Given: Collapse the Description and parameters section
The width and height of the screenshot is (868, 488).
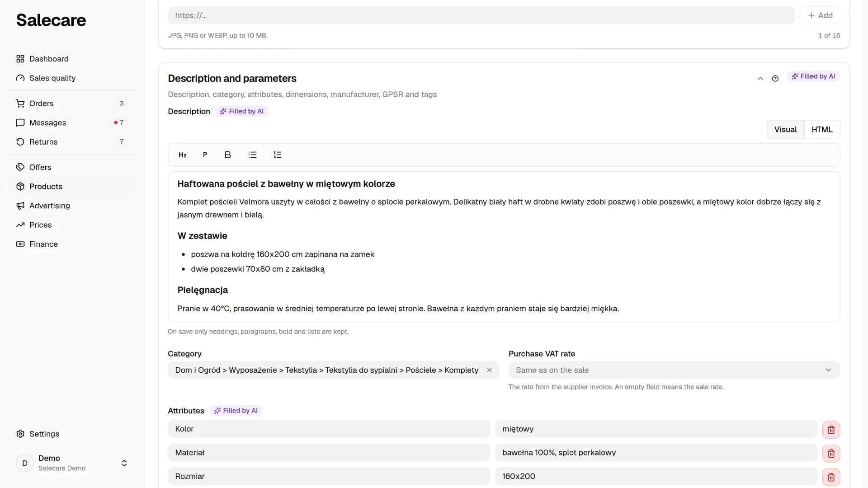Looking at the screenshot, I should click(760, 79).
